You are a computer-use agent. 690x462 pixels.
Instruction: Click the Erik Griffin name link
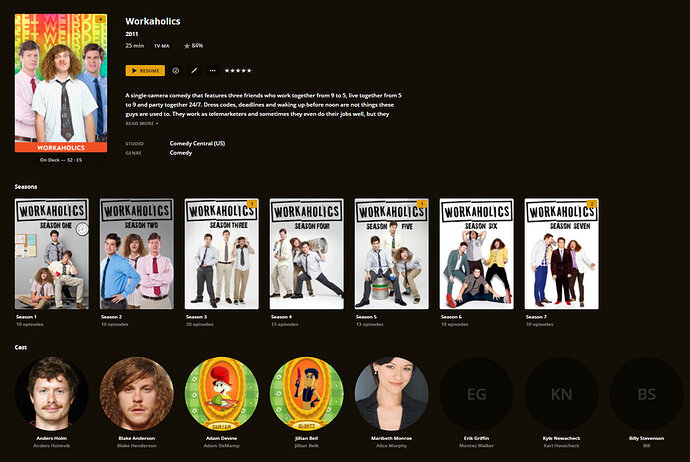click(476, 438)
